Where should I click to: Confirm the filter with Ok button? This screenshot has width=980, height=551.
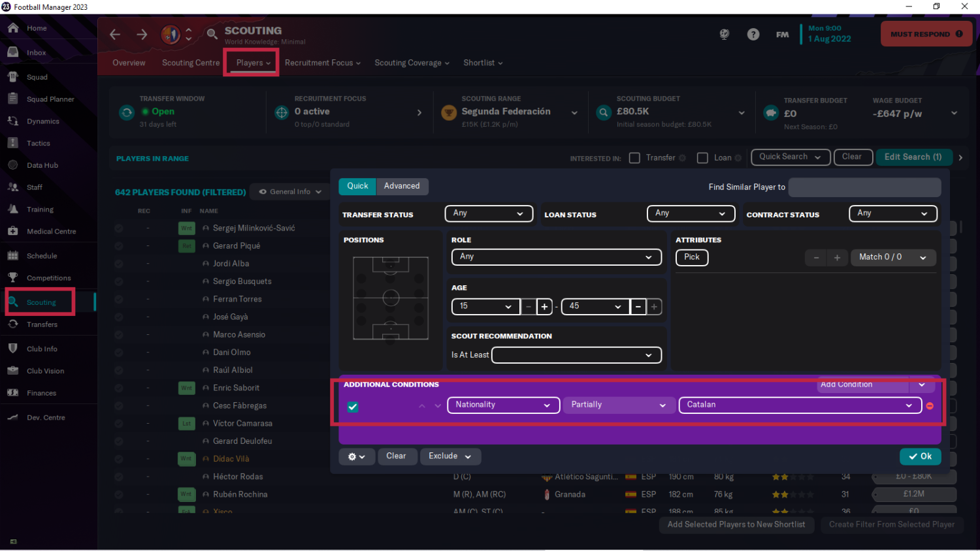pos(920,456)
